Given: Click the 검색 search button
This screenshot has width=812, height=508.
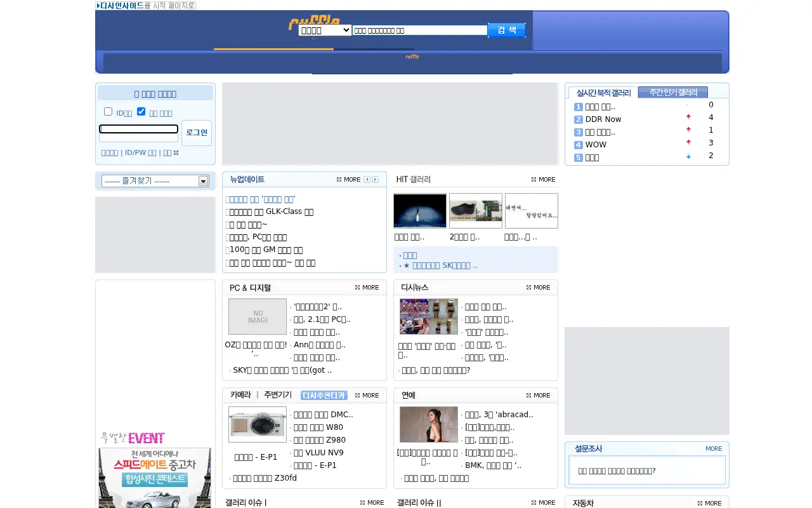Looking at the screenshot, I should click(x=507, y=30).
